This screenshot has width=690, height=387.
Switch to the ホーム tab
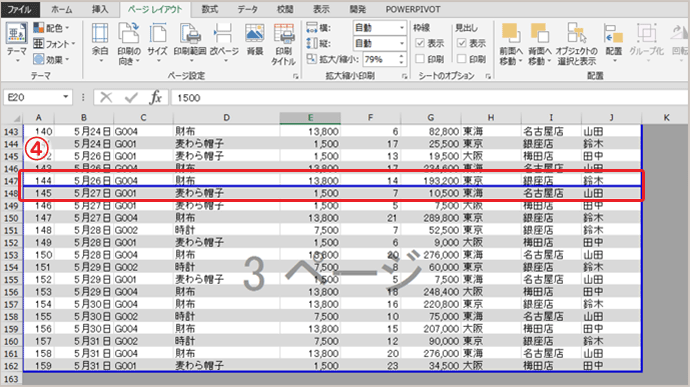[x=62, y=9]
